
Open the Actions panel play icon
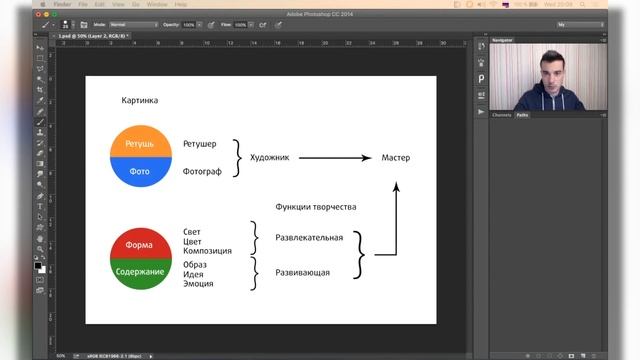(x=481, y=111)
